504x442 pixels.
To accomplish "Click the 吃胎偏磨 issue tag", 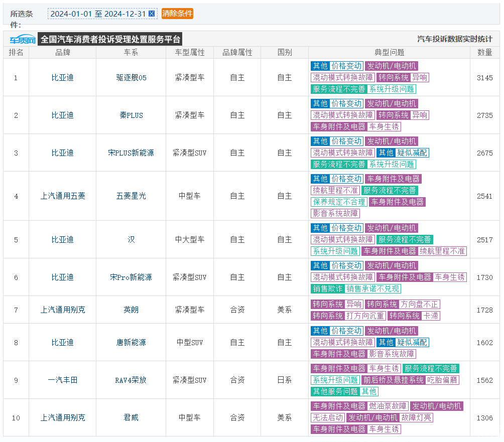I will tap(442, 380).
